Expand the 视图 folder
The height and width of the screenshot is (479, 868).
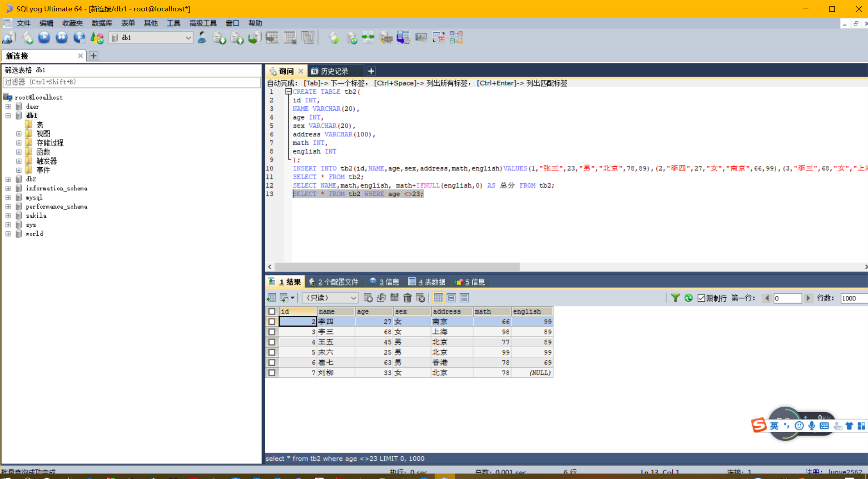pos(19,134)
